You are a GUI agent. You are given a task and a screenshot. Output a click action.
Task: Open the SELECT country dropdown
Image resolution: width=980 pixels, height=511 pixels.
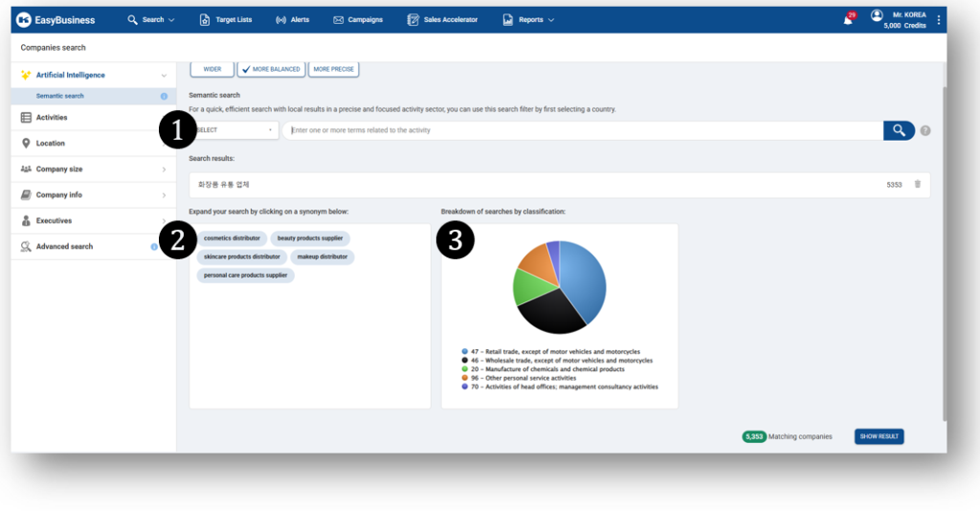234,130
